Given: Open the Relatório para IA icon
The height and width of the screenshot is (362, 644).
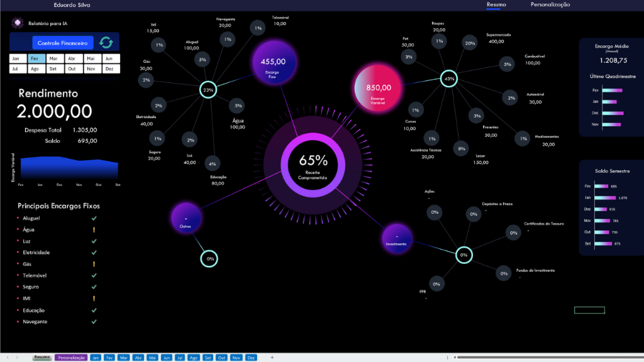Looking at the screenshot, I should coord(18,23).
